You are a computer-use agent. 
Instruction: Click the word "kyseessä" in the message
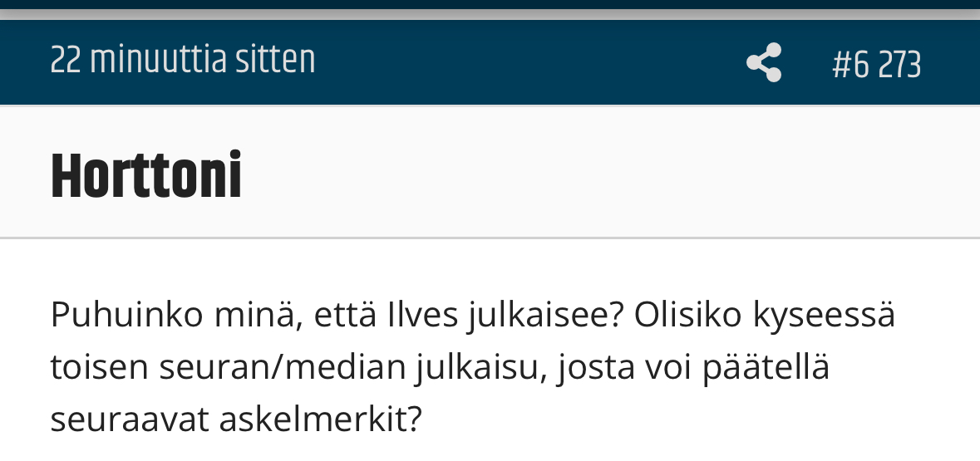click(824, 316)
